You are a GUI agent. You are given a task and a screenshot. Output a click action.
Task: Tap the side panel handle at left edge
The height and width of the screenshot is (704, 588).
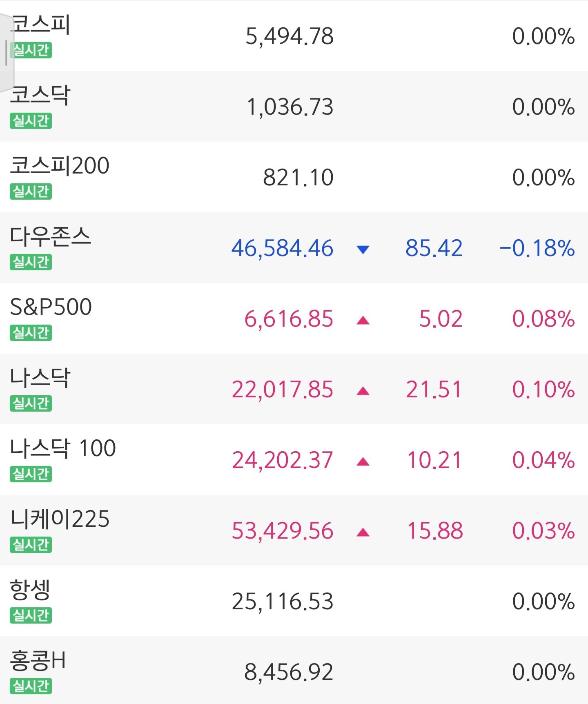click(x=6, y=53)
